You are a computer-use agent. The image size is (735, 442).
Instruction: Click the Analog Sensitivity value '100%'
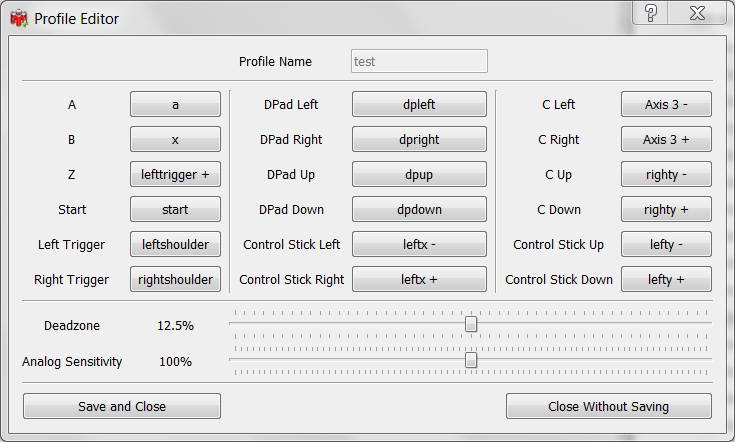click(x=175, y=361)
